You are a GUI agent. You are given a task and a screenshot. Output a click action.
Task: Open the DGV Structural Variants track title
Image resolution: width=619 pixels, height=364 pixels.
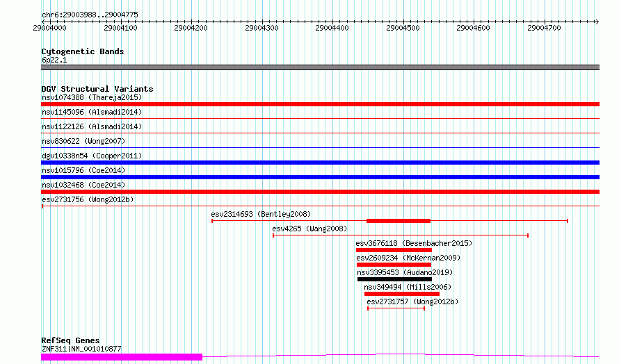[x=97, y=89]
